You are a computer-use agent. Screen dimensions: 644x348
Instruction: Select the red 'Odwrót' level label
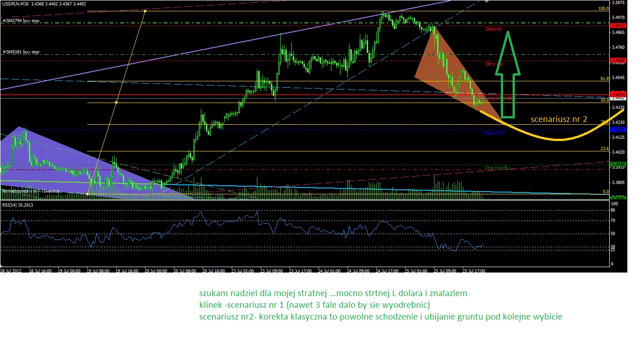(x=493, y=29)
